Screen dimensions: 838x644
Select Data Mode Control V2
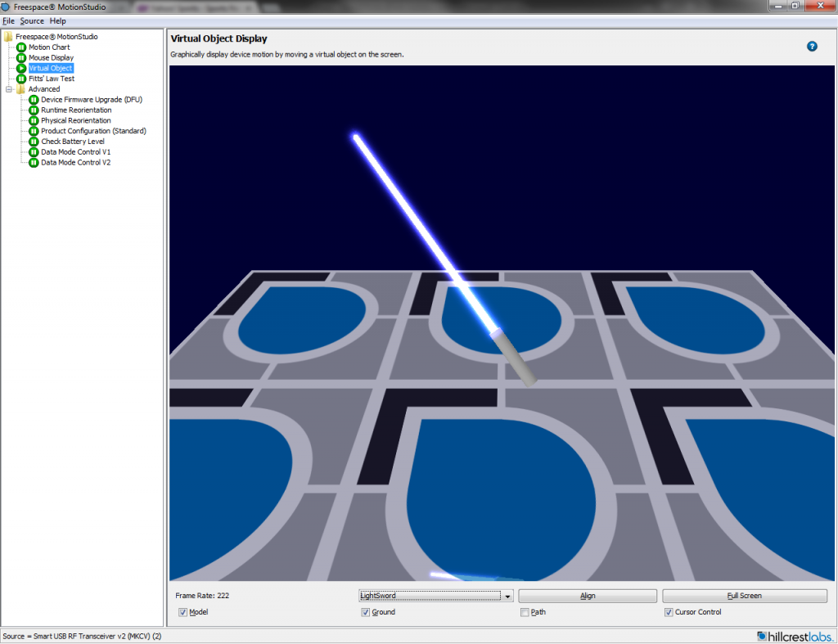coord(76,163)
